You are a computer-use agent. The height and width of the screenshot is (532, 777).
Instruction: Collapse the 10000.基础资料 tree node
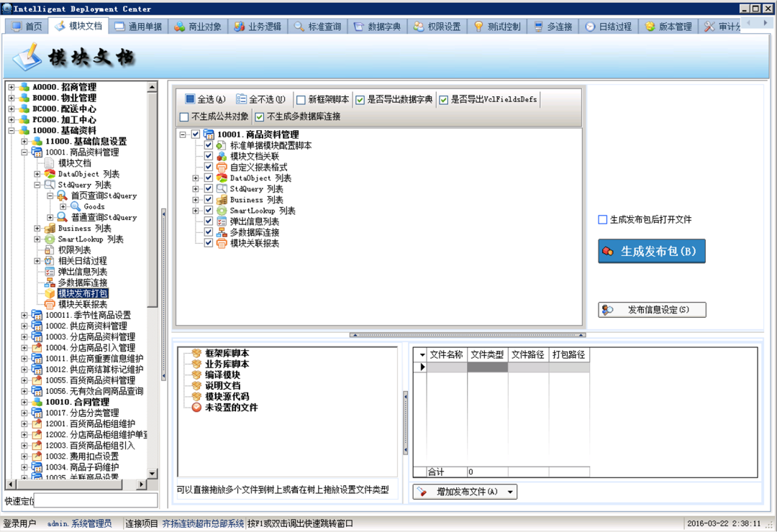(12, 131)
